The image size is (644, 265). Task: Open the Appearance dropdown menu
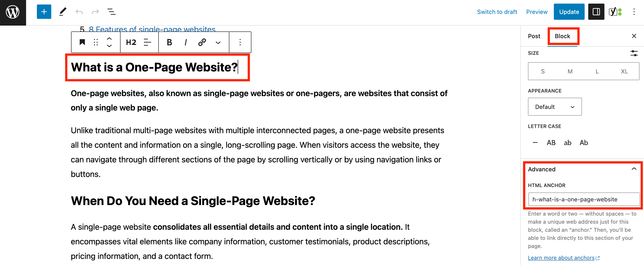555,107
